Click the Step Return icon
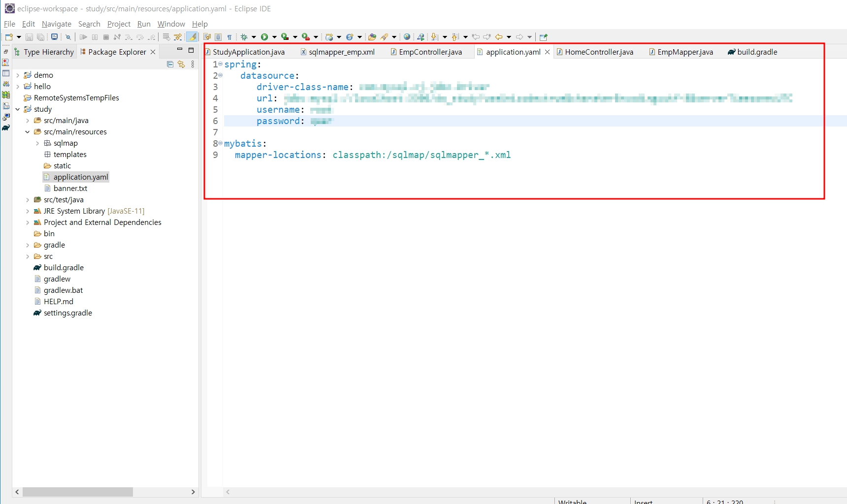 click(x=152, y=37)
